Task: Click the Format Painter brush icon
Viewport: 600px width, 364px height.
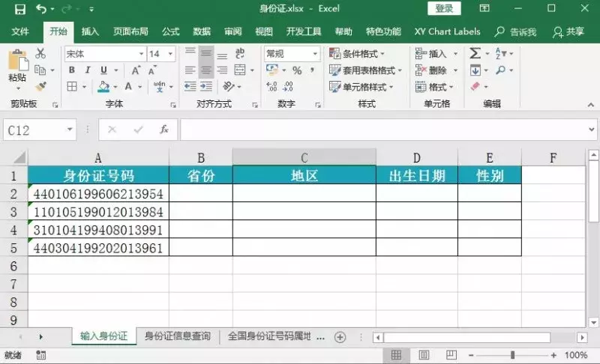Action: 40,87
